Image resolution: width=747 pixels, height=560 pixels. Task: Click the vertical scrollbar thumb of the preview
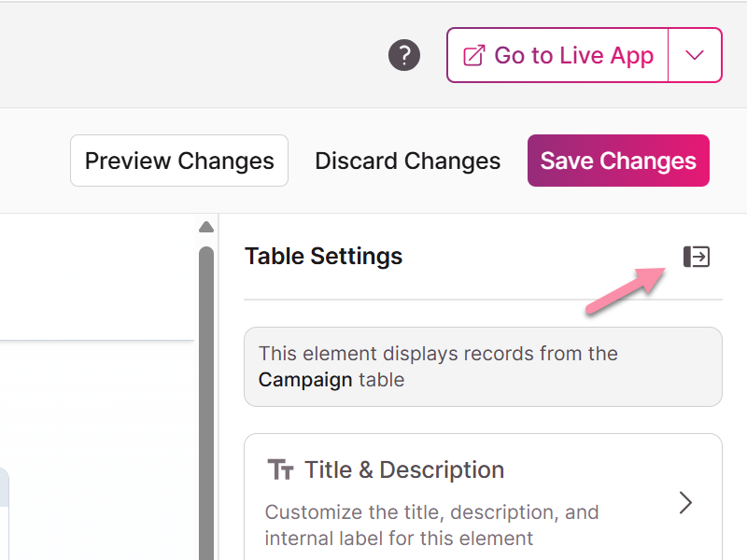[206, 403]
